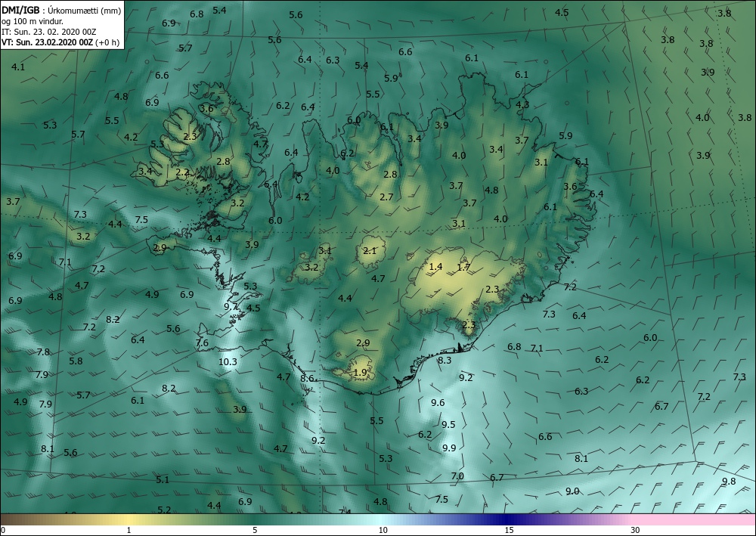Screen dimensions: 756x536
Task: Click the '0' label on the color scale
Action: coord(3,530)
